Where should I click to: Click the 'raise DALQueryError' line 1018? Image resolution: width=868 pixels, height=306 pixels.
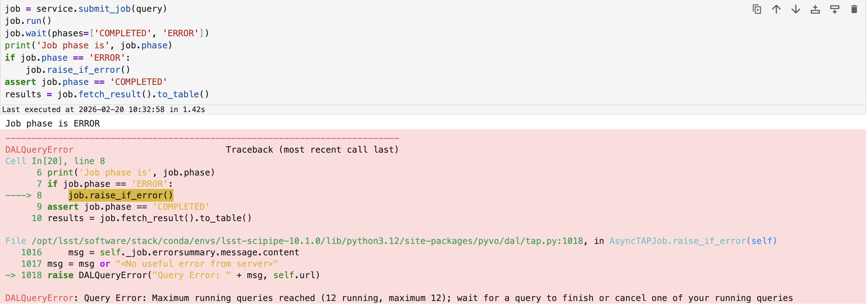click(x=184, y=276)
